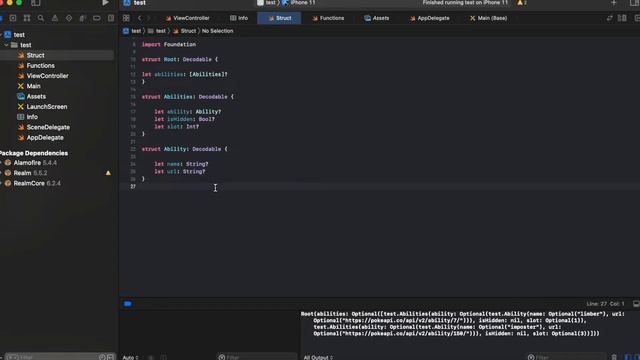
Task: Click the code review arrows icon
Action: (609, 18)
